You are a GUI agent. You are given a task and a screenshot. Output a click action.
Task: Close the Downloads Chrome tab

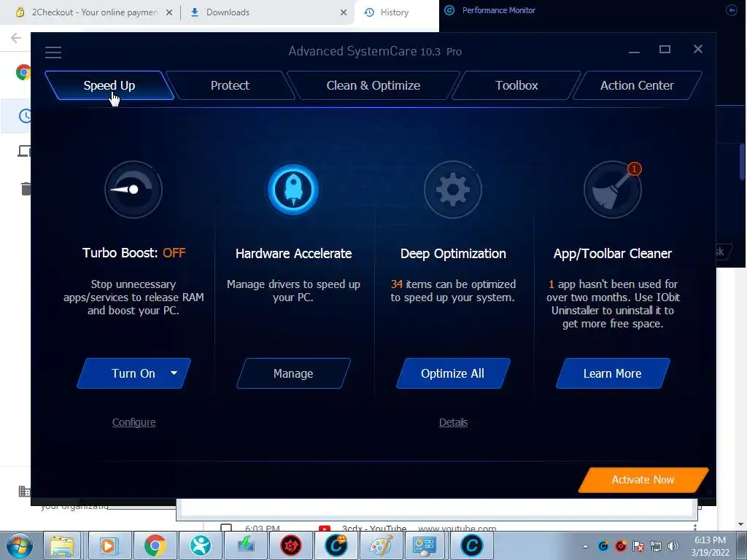[x=344, y=12]
